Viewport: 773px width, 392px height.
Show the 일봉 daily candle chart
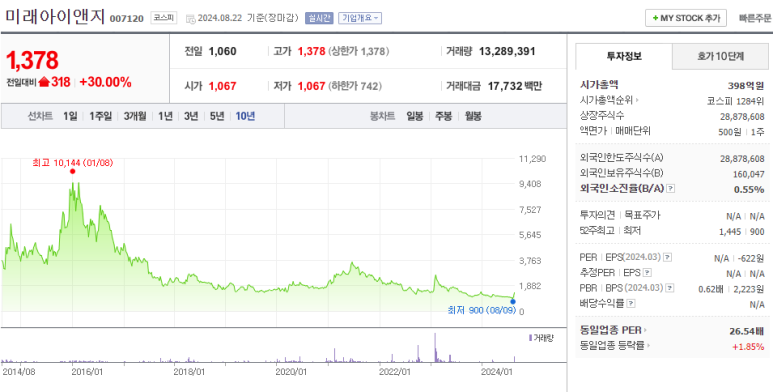(x=415, y=117)
